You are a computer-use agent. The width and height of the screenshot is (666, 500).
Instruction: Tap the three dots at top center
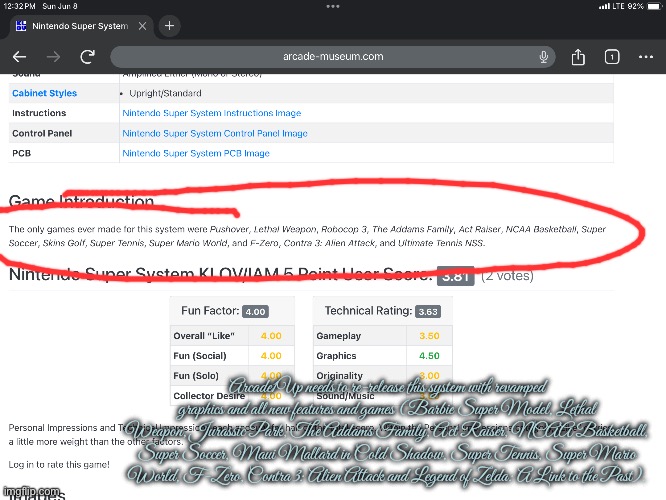(x=333, y=6)
